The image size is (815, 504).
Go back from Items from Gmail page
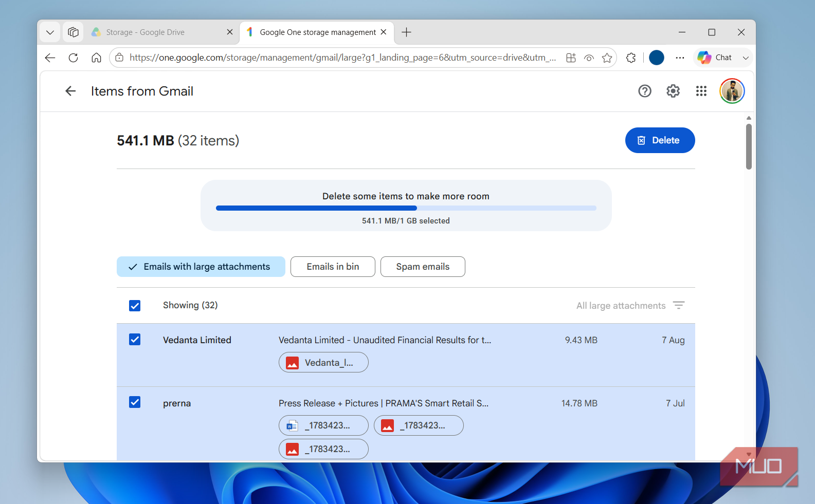(x=70, y=91)
